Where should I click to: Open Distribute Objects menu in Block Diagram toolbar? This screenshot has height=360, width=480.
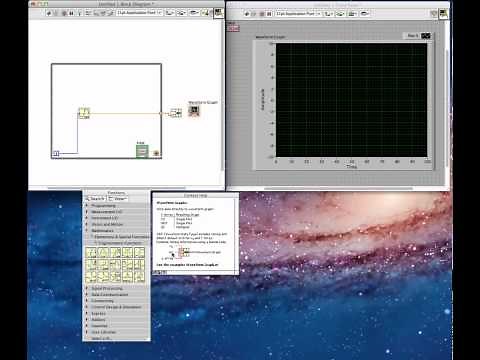[181, 13]
